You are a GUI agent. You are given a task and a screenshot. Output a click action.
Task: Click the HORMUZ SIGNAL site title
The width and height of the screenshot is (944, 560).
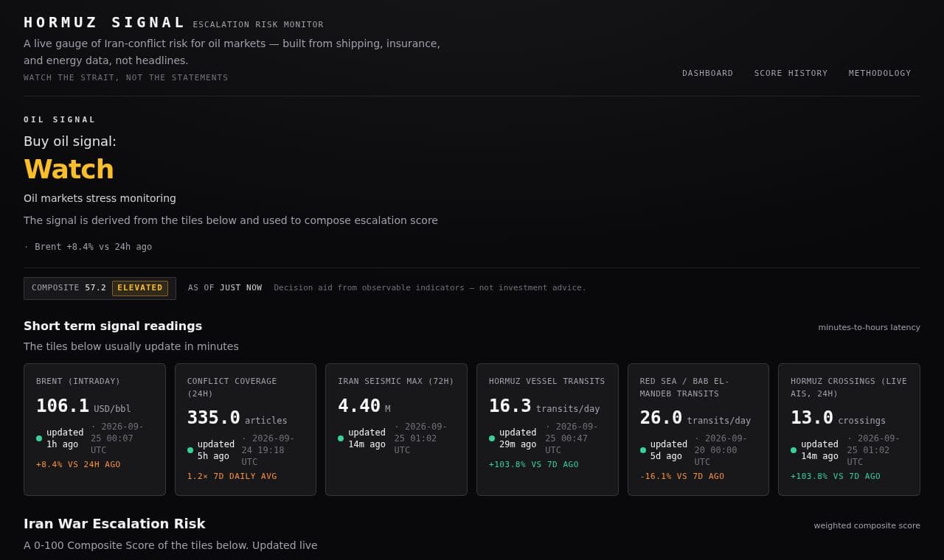coord(104,23)
